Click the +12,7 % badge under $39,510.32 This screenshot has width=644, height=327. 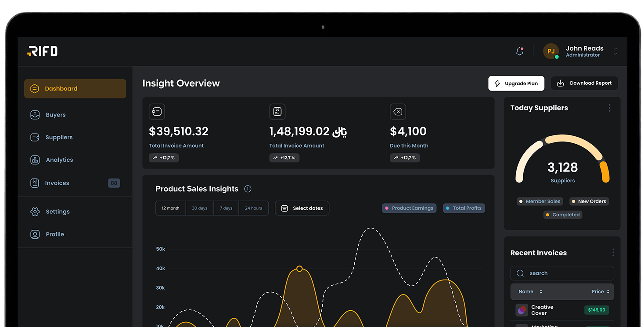tap(164, 158)
